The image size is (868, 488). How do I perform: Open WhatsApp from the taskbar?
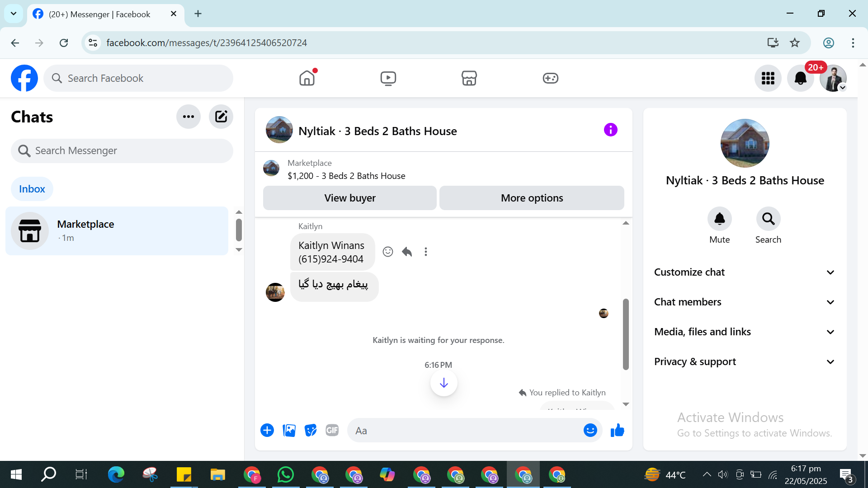(286, 475)
